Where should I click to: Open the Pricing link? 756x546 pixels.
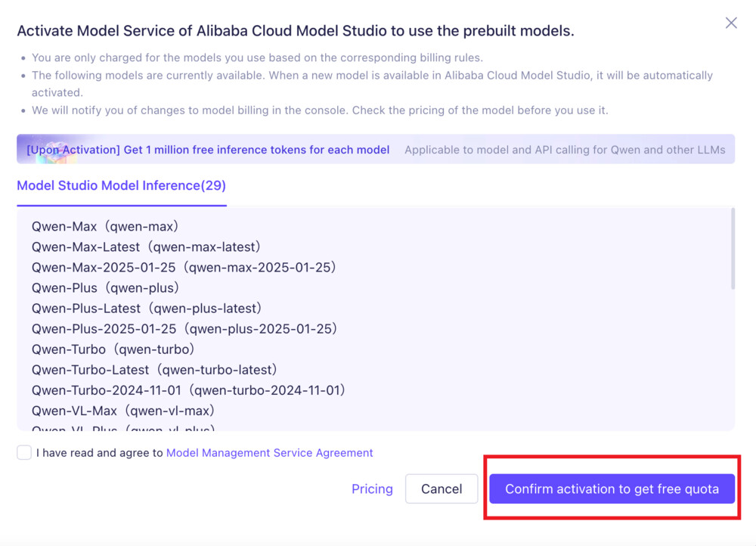tap(372, 489)
